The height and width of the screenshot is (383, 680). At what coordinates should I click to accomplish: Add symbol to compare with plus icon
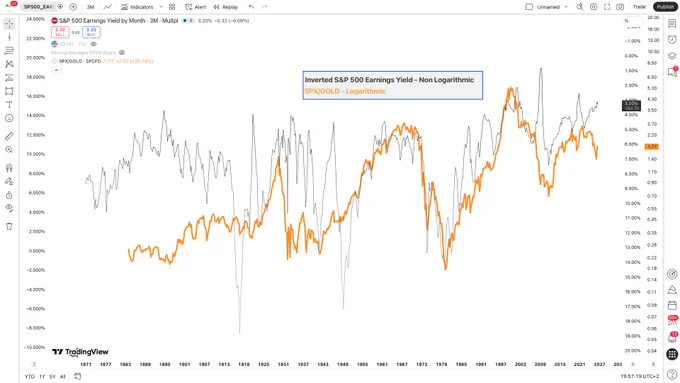(73, 7)
